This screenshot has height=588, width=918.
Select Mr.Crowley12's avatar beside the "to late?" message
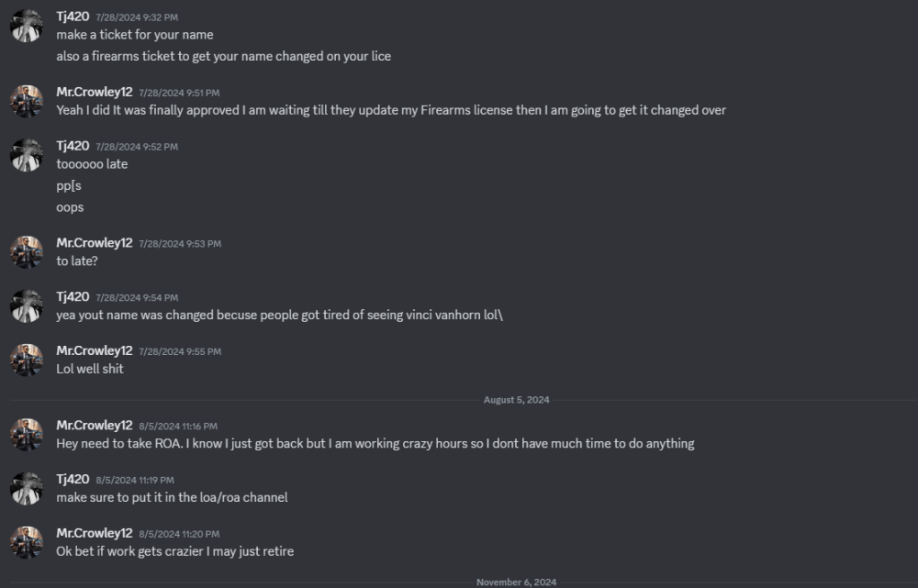pos(27,252)
